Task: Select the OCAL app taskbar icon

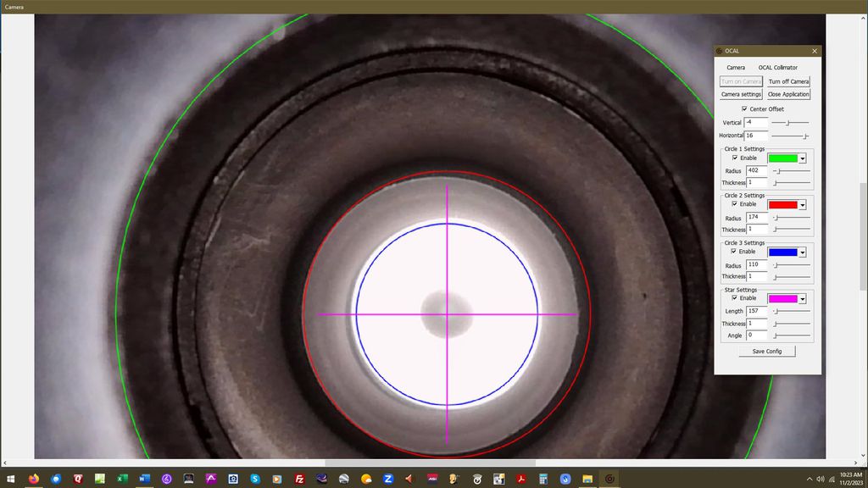Action: 609,479
